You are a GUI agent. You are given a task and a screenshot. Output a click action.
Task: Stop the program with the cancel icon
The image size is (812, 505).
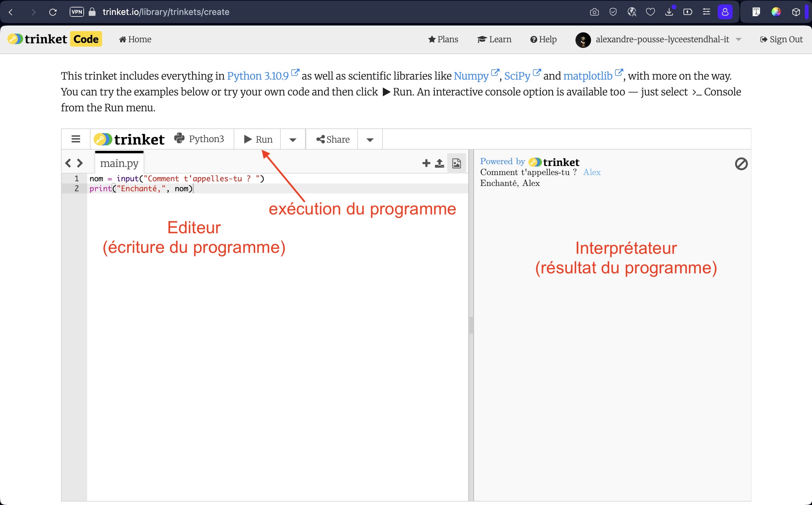coord(741,164)
